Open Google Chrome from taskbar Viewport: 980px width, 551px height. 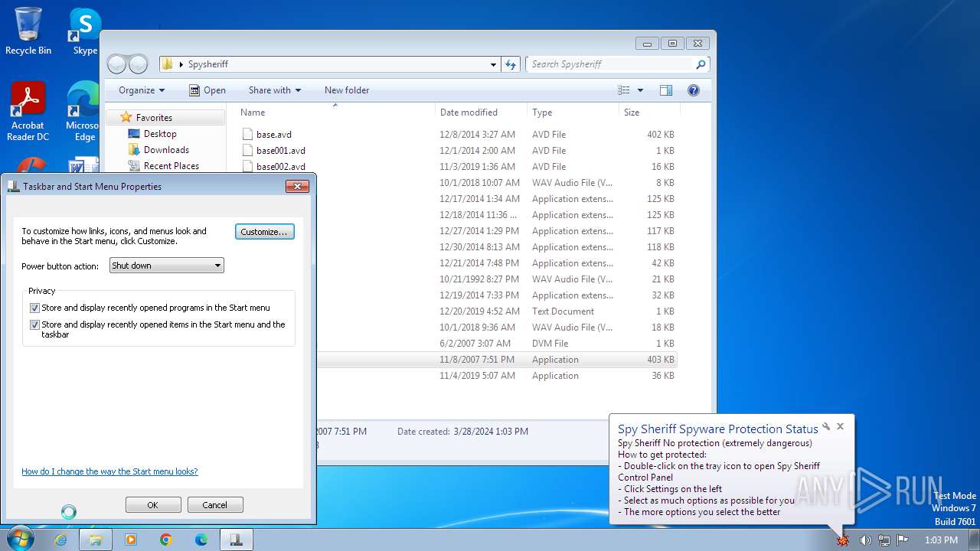tap(166, 540)
